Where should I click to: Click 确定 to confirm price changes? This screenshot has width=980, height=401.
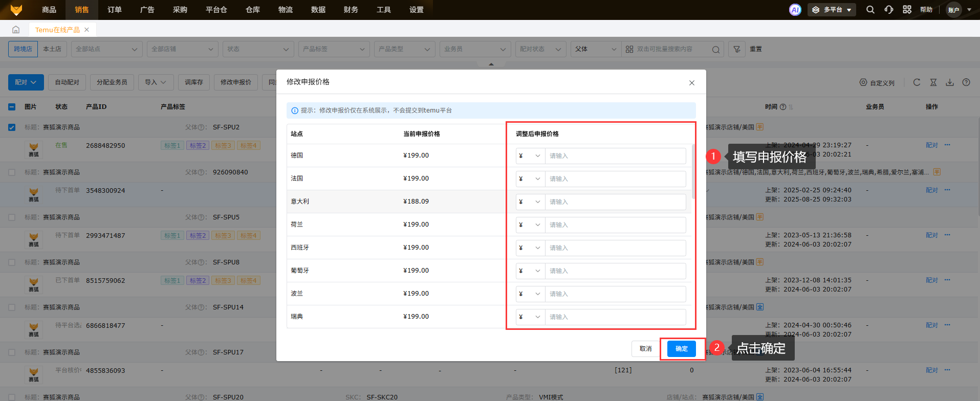tap(681, 349)
